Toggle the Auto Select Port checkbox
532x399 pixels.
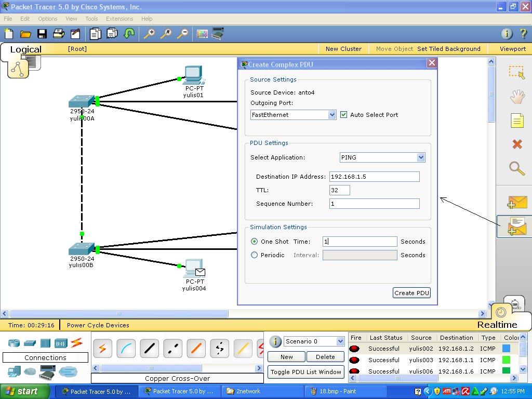(x=343, y=115)
